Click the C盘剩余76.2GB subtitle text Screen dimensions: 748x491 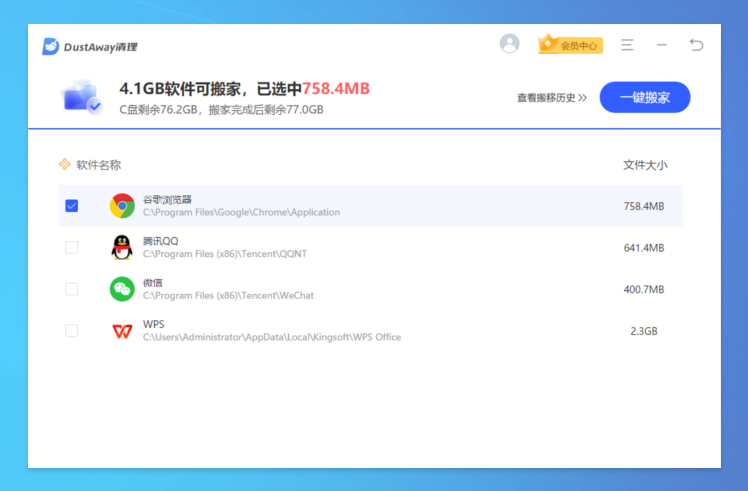coord(158,110)
